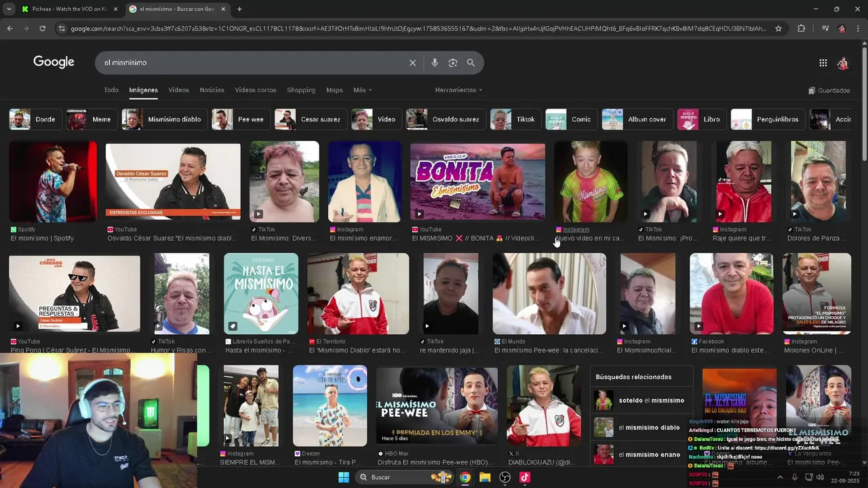Open the 'Preguntas & Respuestas' Ping Pong thumbnail
The height and width of the screenshot is (488, 868).
75,293
